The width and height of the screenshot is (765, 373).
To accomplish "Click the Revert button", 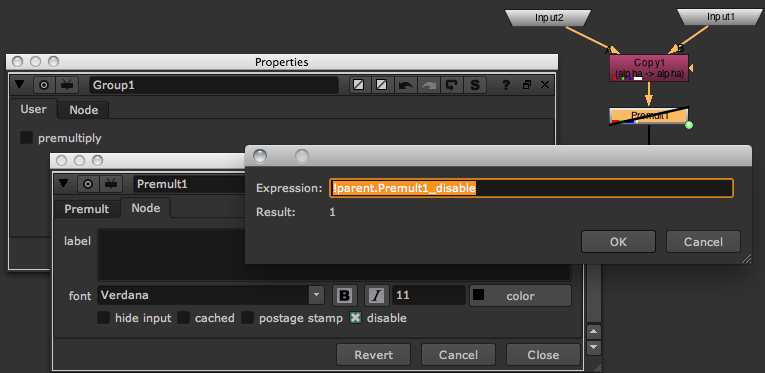I will coord(374,354).
